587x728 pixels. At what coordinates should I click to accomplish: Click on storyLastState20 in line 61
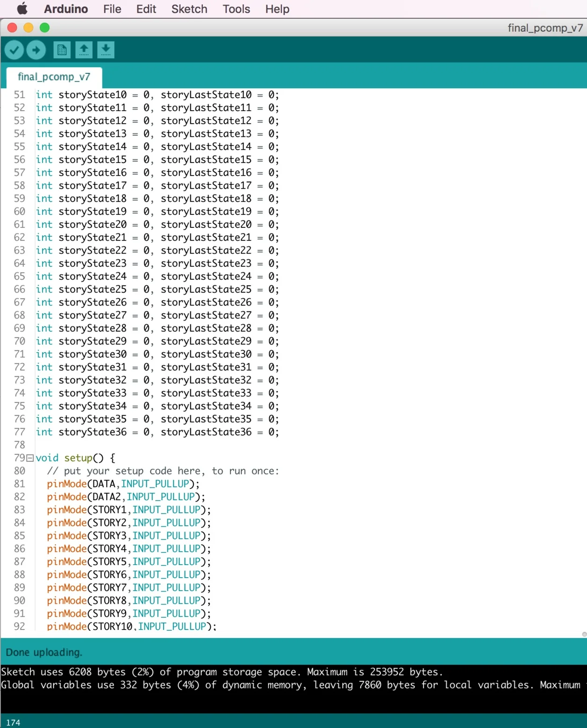pos(206,225)
